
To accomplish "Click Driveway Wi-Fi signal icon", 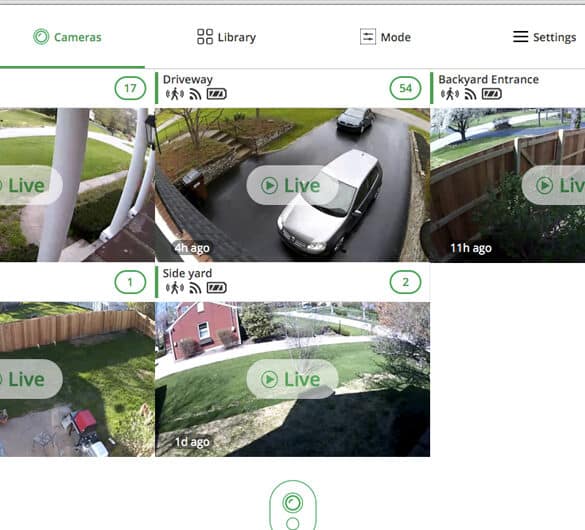I will pos(195,94).
